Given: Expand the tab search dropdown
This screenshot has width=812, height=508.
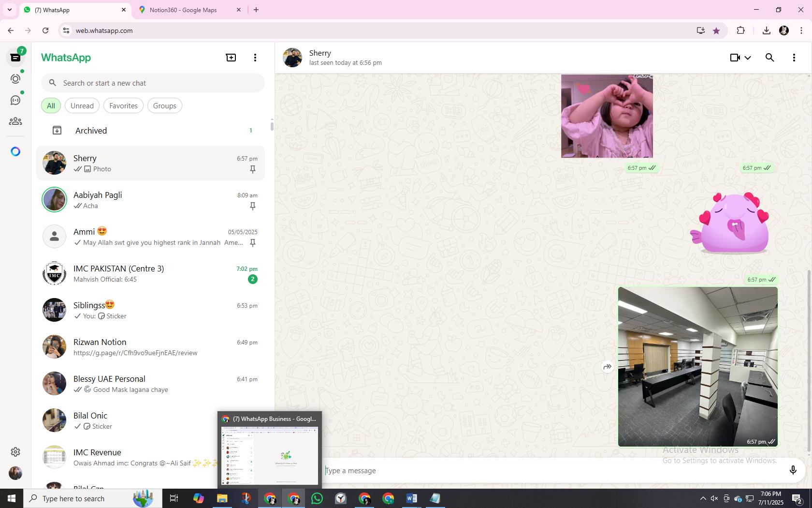Looking at the screenshot, I should (x=9, y=10).
